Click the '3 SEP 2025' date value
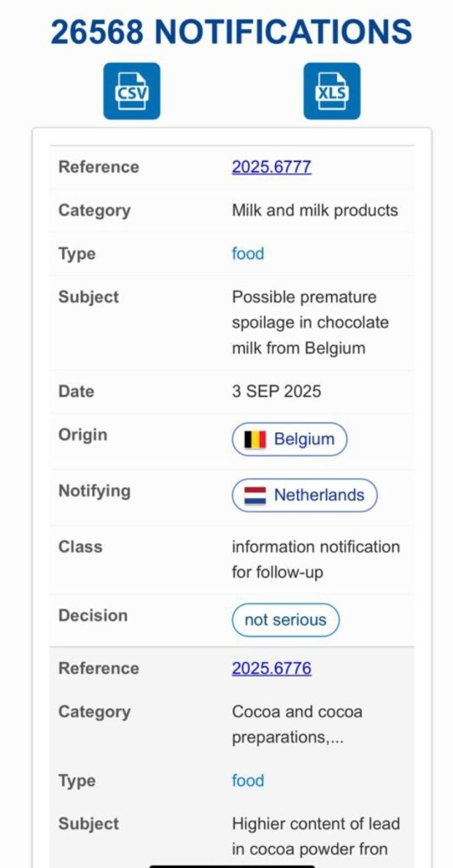The height and width of the screenshot is (868, 453). 276,392
